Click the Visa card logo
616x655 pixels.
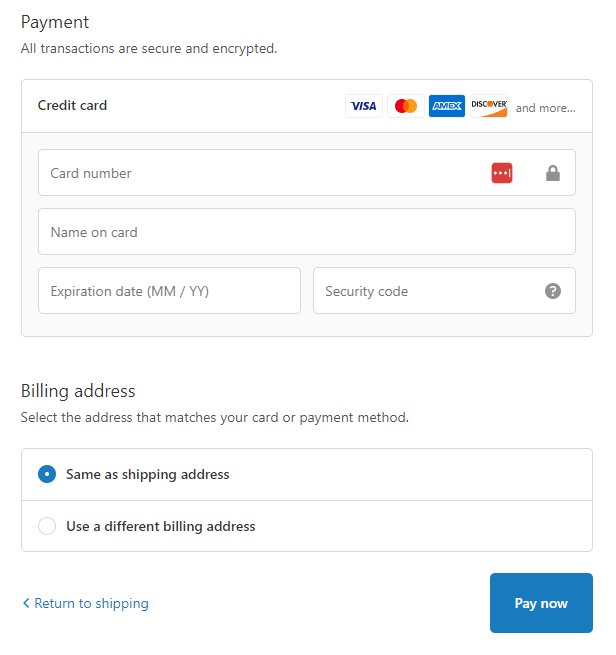[x=364, y=106]
